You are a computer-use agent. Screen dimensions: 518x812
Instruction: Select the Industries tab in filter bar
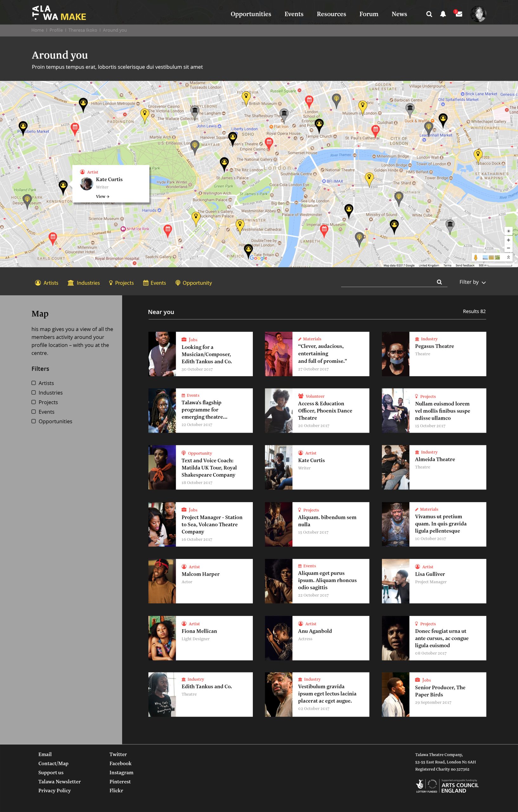coord(84,283)
